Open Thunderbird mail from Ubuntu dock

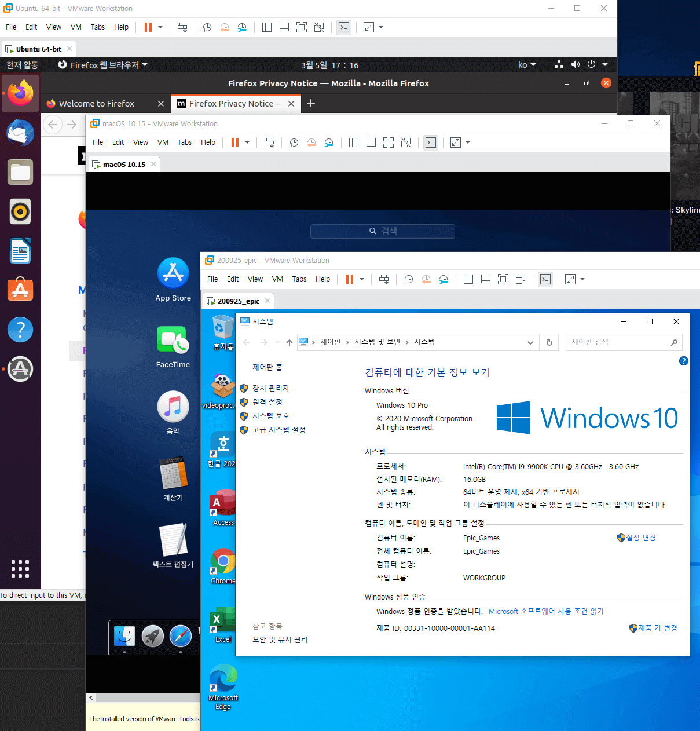20,133
